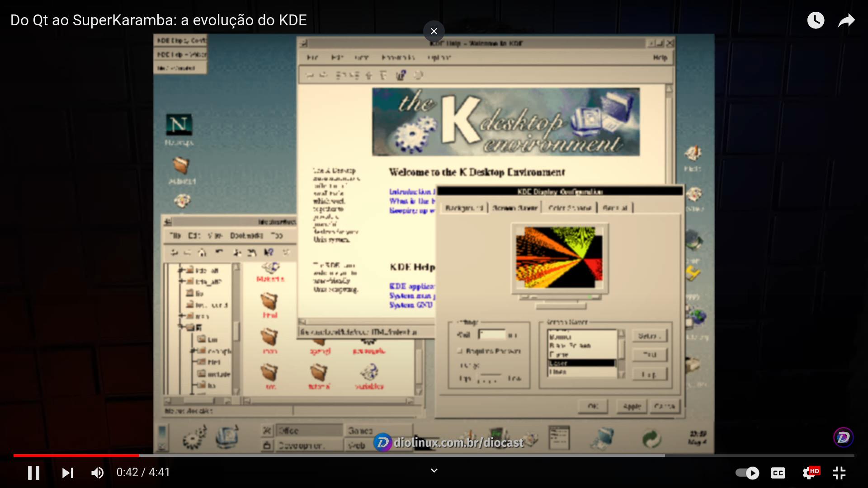The height and width of the screenshot is (488, 868).
Task: Click the Setup button beside screensaver list
Action: 649,336
